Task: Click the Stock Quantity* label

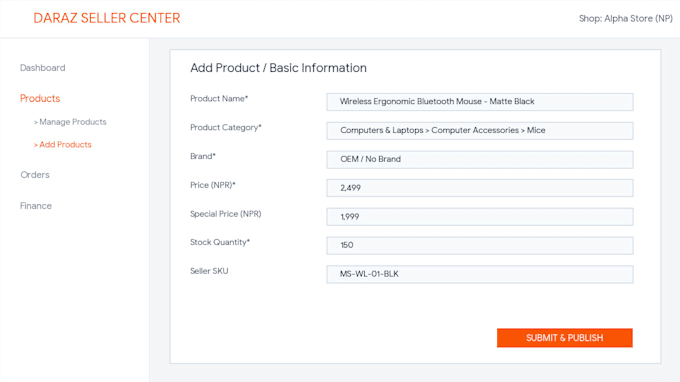Action: click(220, 242)
